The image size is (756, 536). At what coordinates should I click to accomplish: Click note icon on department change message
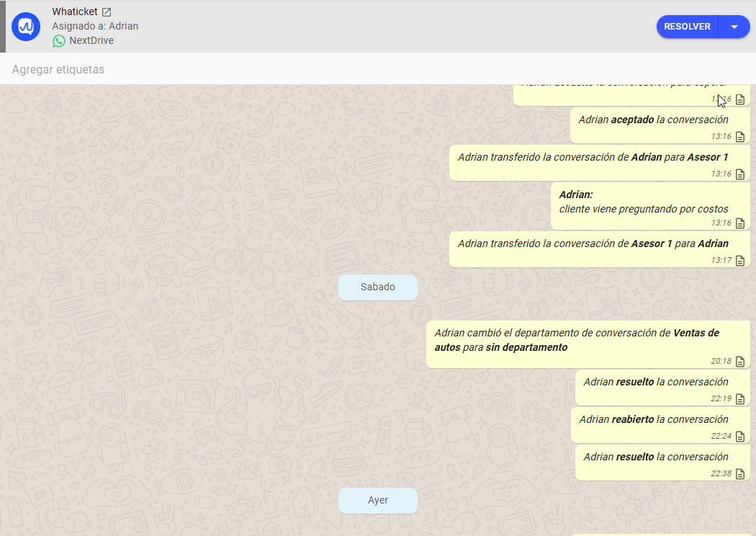pos(740,362)
